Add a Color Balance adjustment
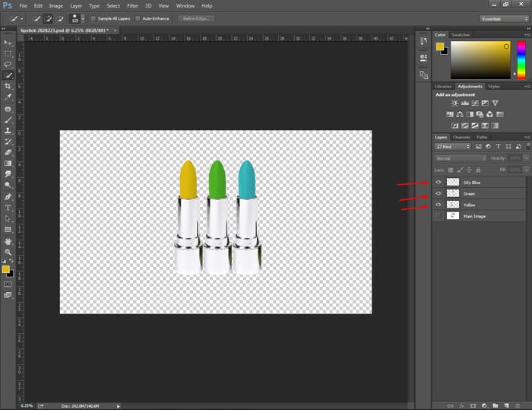 point(460,114)
